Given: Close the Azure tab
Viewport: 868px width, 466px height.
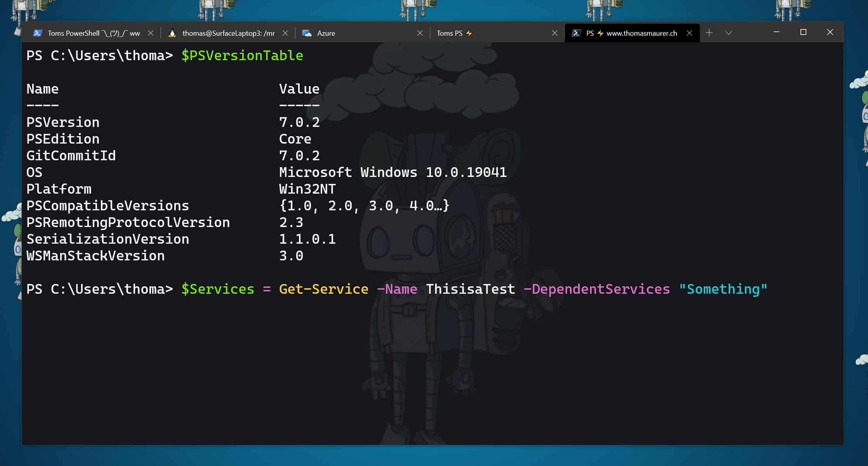Looking at the screenshot, I should point(420,33).
